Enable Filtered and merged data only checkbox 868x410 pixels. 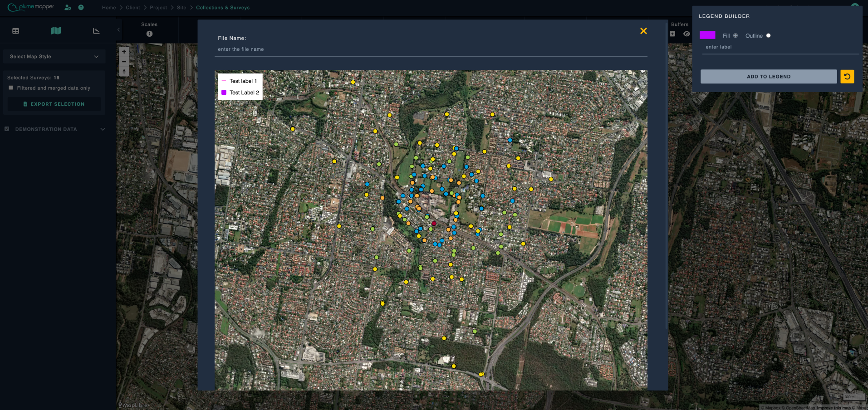(x=11, y=88)
